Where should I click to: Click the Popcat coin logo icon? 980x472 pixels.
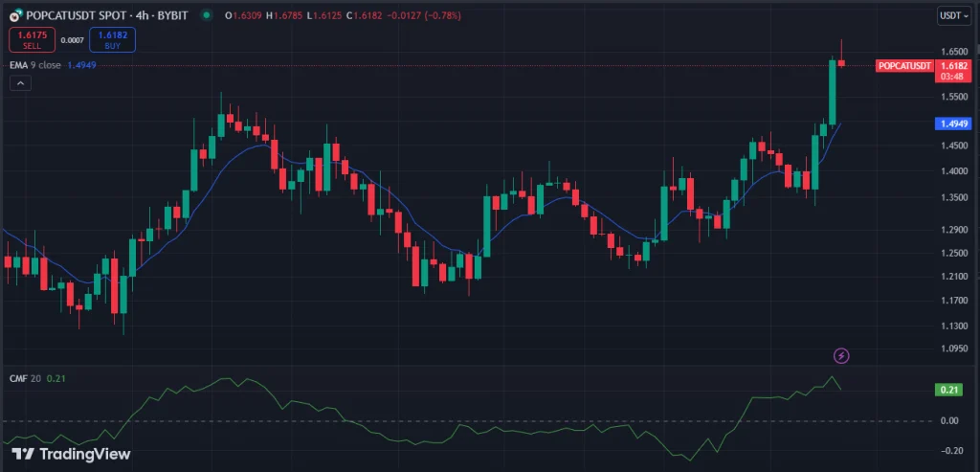point(14,15)
